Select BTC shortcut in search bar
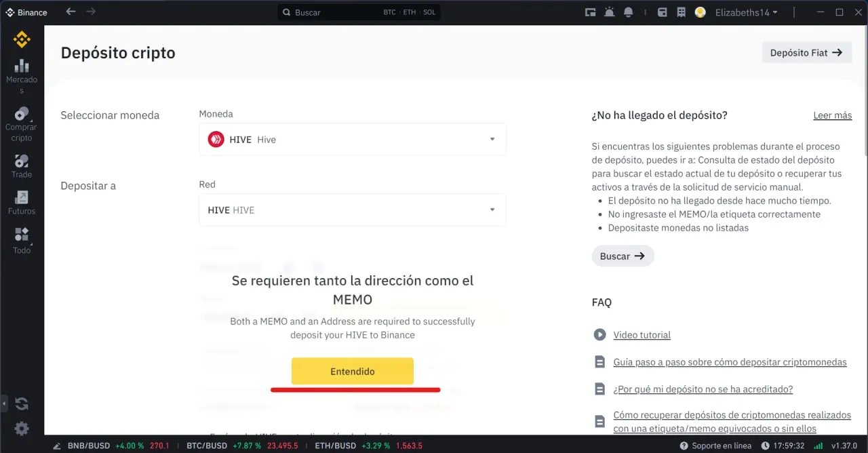Viewport: 868px width, 453px height. pos(389,12)
